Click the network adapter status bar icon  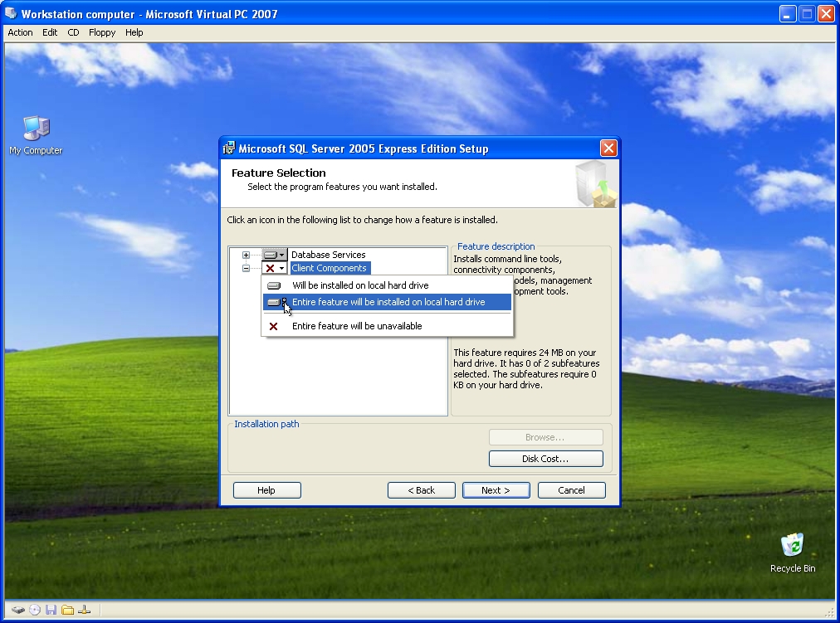[84, 610]
